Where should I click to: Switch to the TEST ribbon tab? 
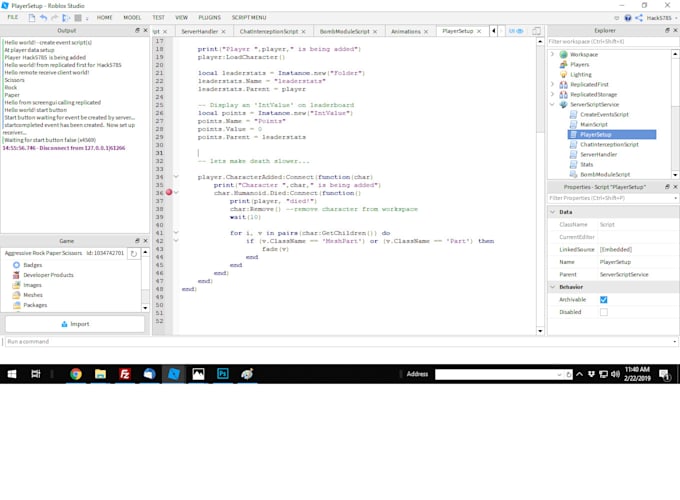click(x=158, y=18)
